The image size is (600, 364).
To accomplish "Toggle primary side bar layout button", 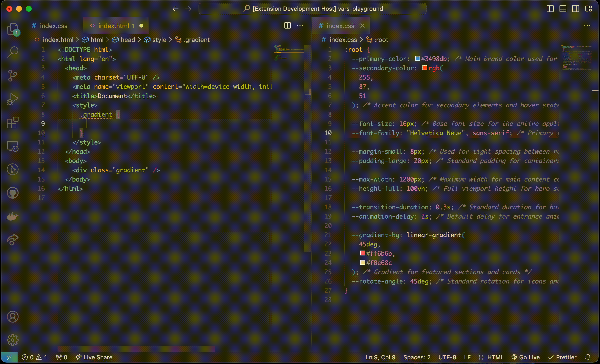I will point(550,9).
